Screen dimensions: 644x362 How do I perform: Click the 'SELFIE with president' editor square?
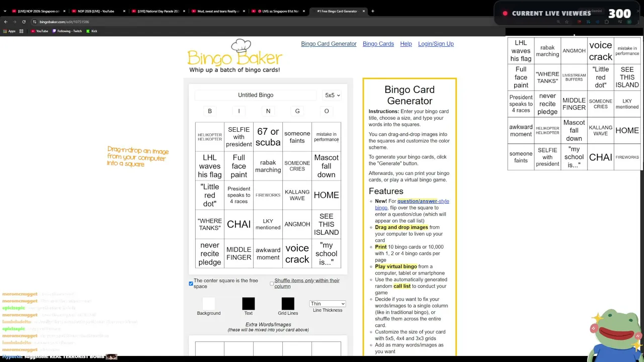239,137
